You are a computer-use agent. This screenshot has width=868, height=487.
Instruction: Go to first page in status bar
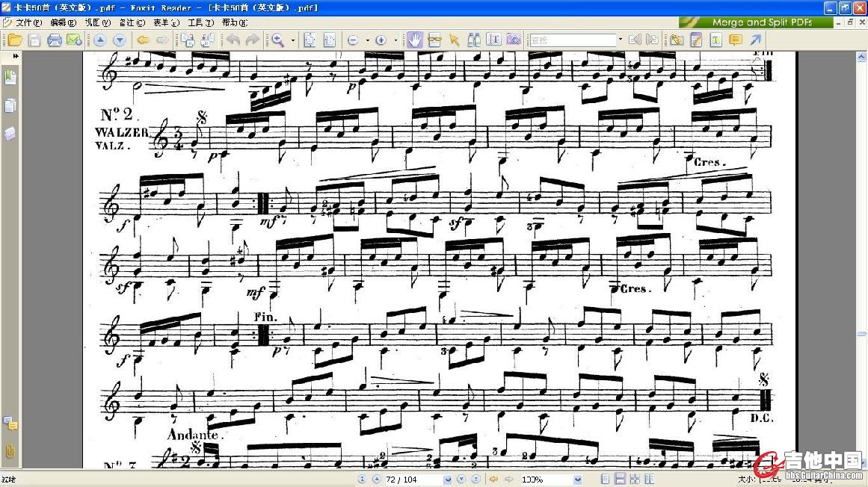tap(362, 480)
